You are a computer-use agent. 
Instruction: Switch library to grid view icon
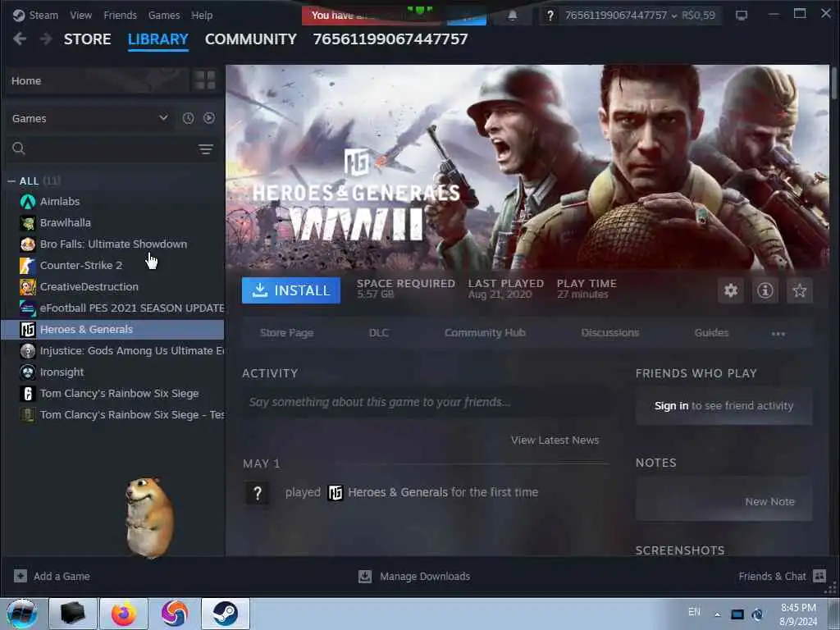205,80
